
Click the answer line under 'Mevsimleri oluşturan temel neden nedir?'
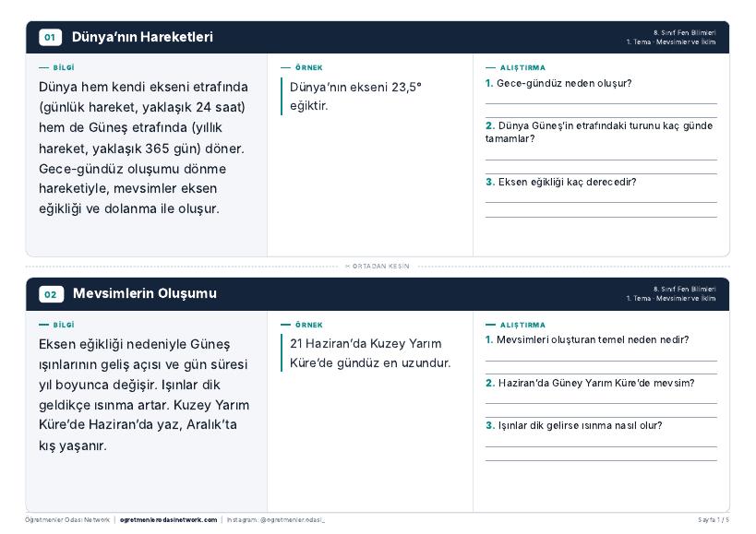pyautogui.click(x=601, y=361)
